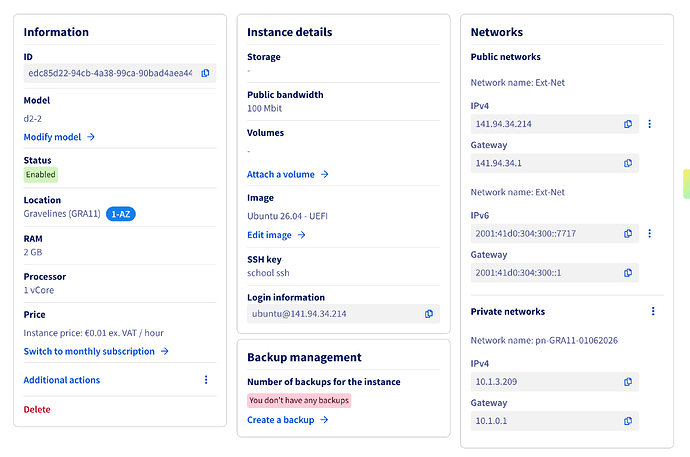
Task: Click the Modify model link
Action: click(x=52, y=137)
